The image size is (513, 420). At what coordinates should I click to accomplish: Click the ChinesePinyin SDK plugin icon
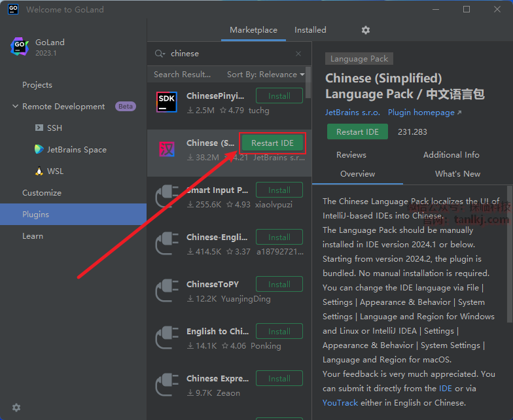167,102
